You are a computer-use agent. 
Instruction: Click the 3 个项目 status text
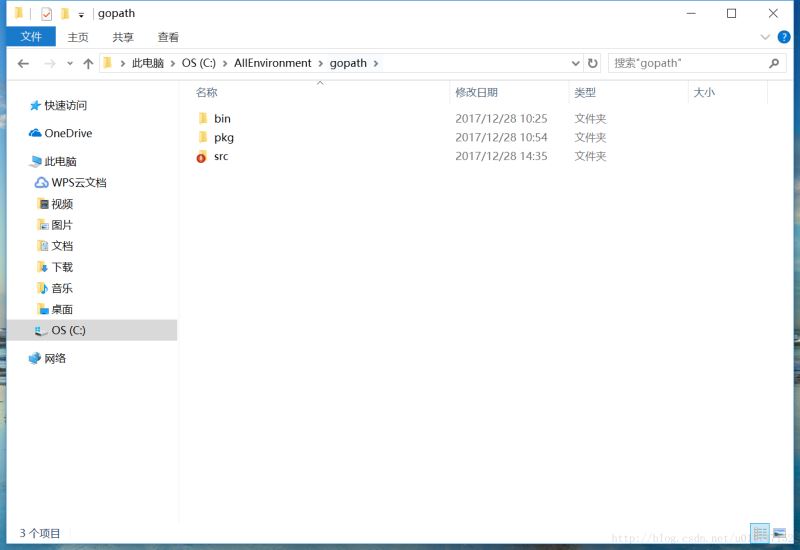pyautogui.click(x=40, y=533)
